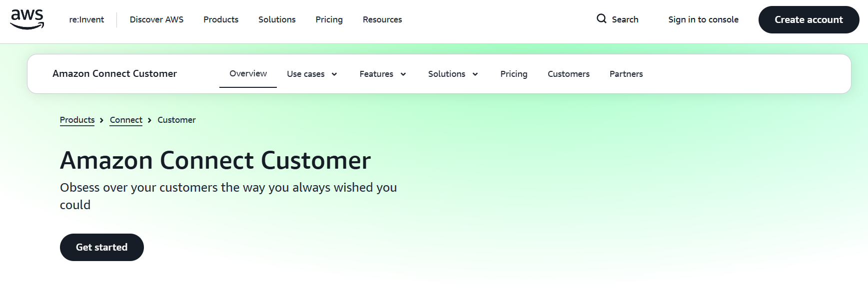Click the Get started button
The height and width of the screenshot is (294, 868).
tap(102, 247)
